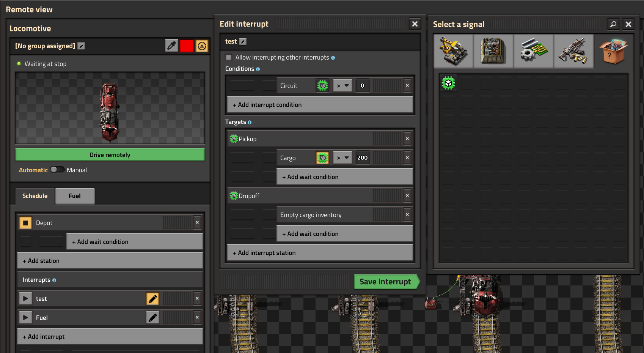Open the search in Select a signal
This screenshot has height=353, width=644.
pos(613,24)
